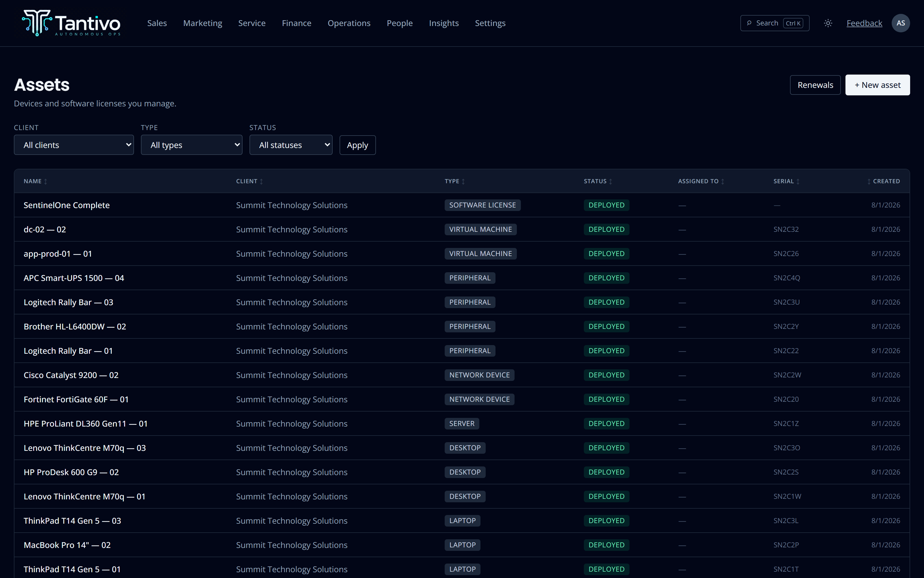Open HP ProDesk 600 G9 — 02 asset

pos(71,472)
